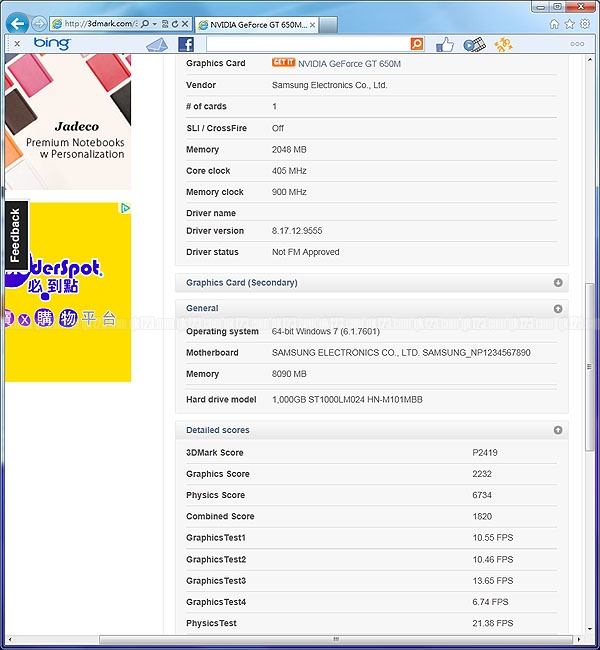Stop loading with the X icon in address bar
Viewport: 600px width, 650px height.
point(185,24)
